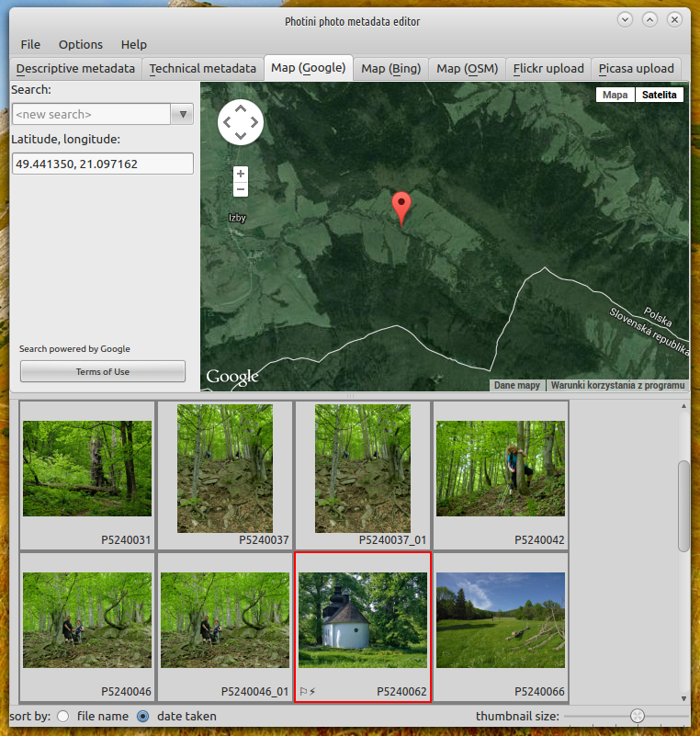
Task: Pan map left with the left arrow
Action: coord(227,122)
